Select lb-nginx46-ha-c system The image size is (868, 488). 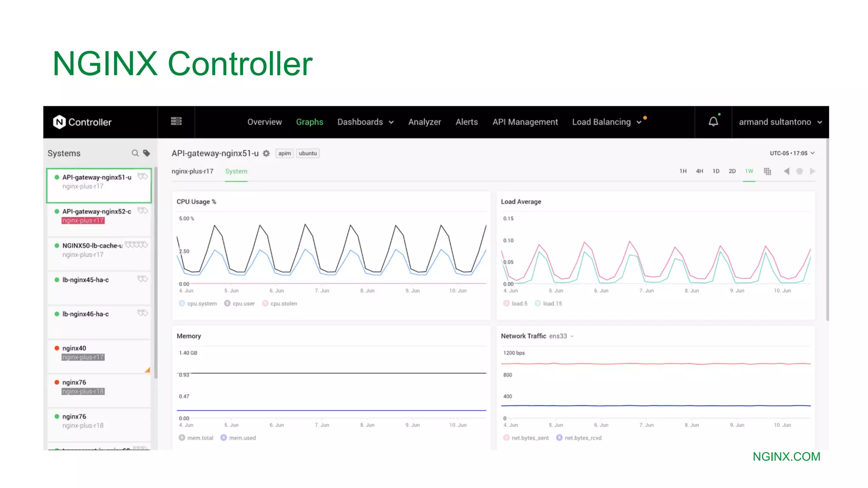tap(99, 322)
